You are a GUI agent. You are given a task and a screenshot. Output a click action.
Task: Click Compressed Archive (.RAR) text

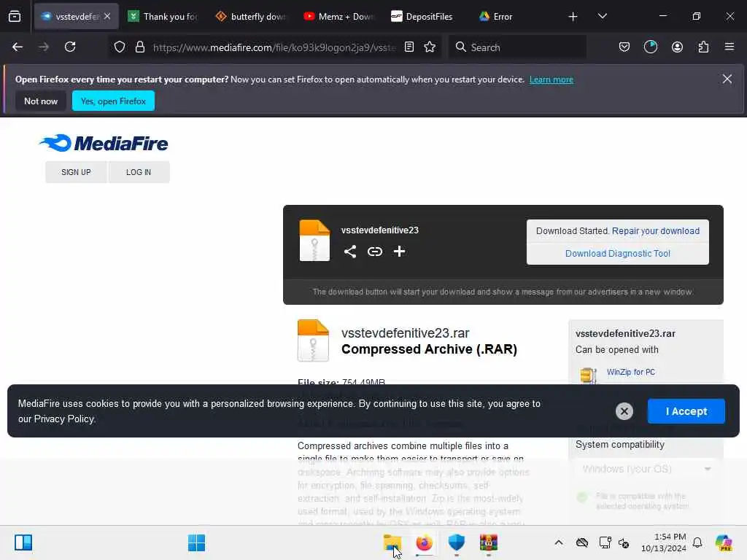(429, 349)
